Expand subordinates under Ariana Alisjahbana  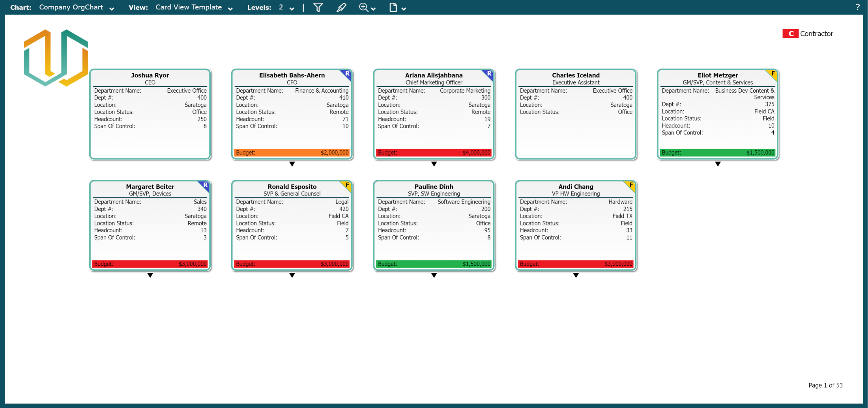[434, 164]
